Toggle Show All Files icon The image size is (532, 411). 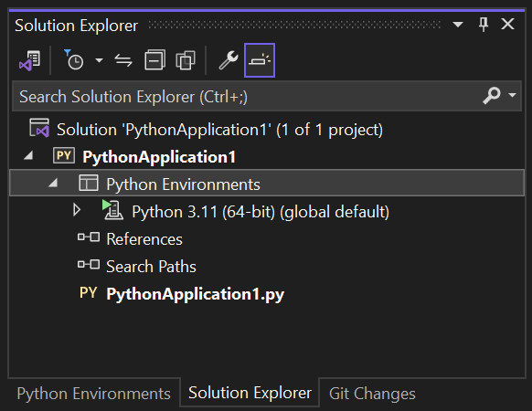pyautogui.click(x=186, y=60)
